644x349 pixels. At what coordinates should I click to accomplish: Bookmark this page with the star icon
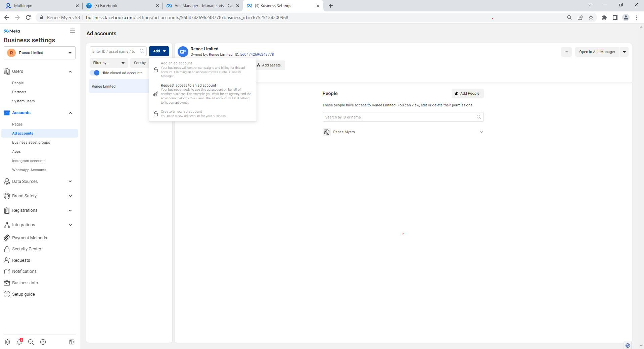591,17
